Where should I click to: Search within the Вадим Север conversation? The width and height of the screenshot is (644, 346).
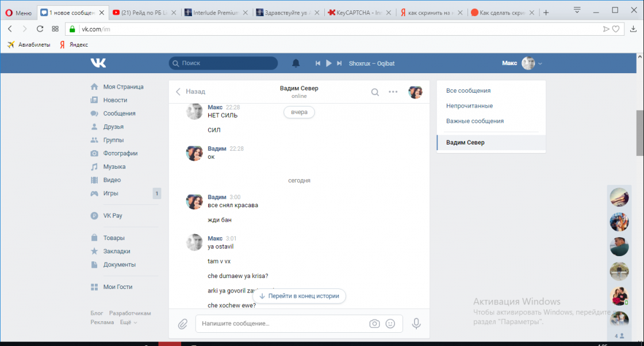pos(375,92)
